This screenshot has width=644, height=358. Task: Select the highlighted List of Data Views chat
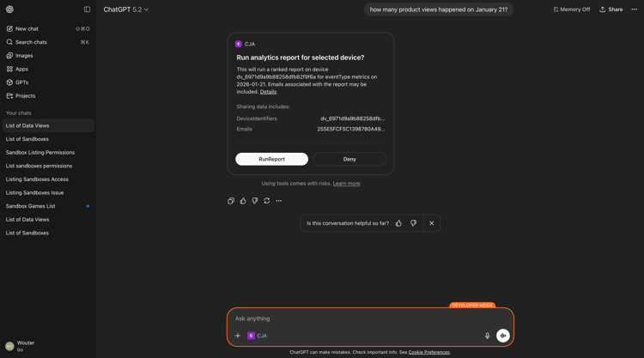[x=48, y=125]
